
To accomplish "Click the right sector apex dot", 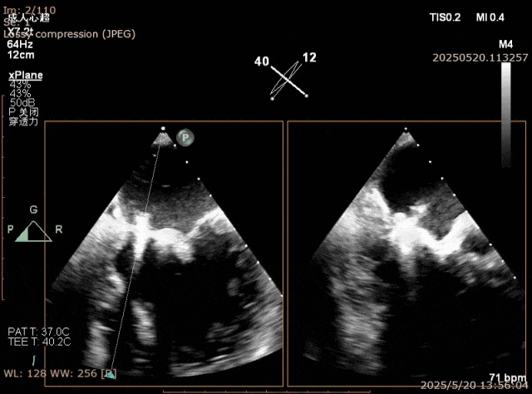I will (x=405, y=129).
